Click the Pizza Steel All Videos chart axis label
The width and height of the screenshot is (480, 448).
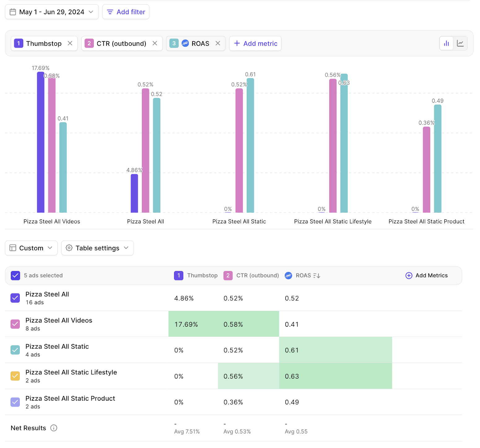[x=52, y=221]
